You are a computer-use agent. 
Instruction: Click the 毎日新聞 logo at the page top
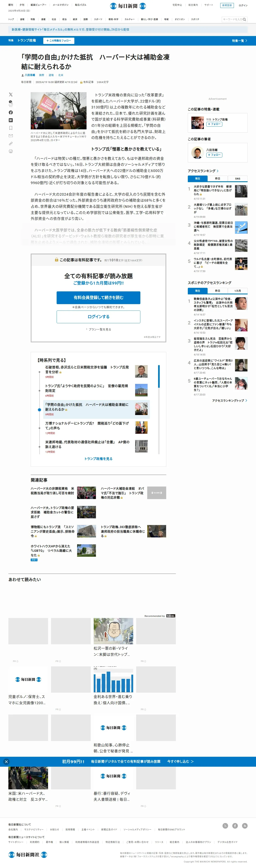pos(128,6)
